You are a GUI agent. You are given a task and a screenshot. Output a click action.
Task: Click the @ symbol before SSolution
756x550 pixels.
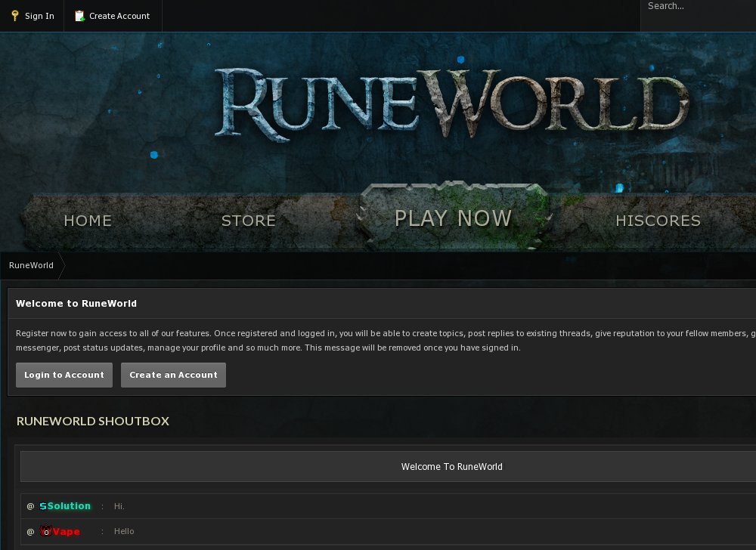(29, 507)
